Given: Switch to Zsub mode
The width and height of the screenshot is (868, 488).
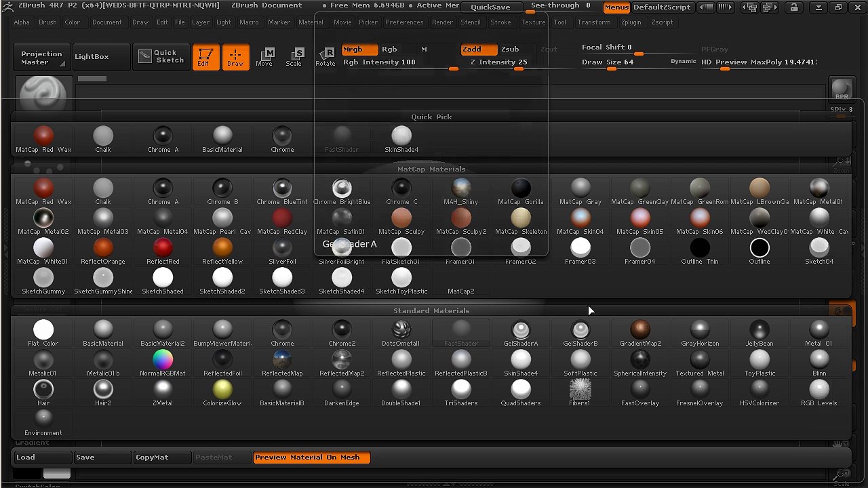Looking at the screenshot, I should (510, 49).
